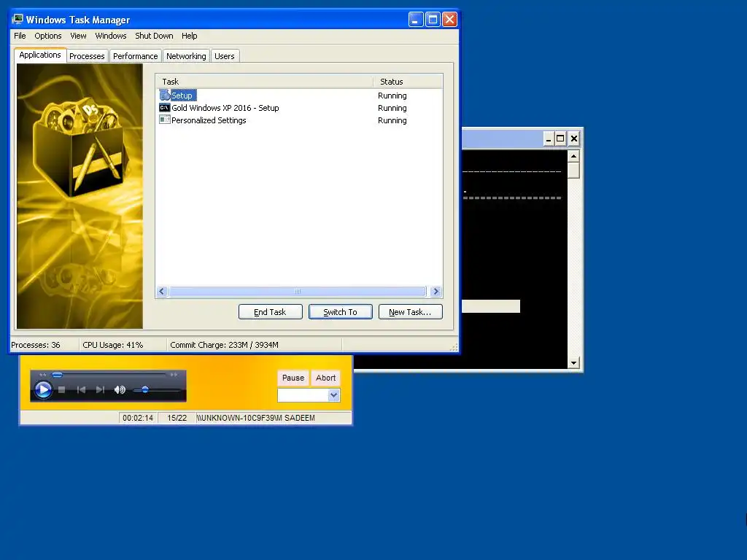Click the task list horizontal scrollbar thumb
Image resolution: width=747 pixels, height=560 pixels.
pyautogui.click(x=298, y=292)
